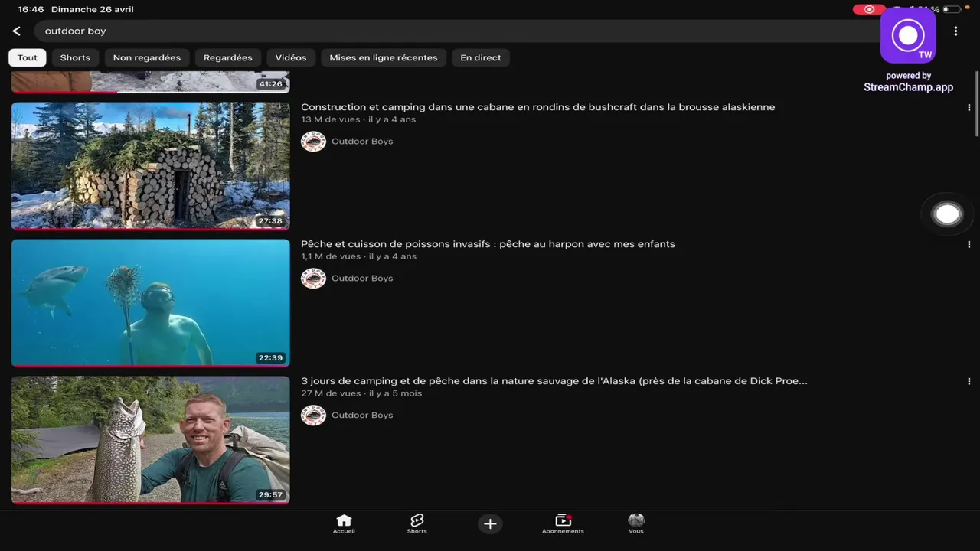Select Mises en ligne récentes filter chip
The image size is (980, 551).
(x=384, y=57)
